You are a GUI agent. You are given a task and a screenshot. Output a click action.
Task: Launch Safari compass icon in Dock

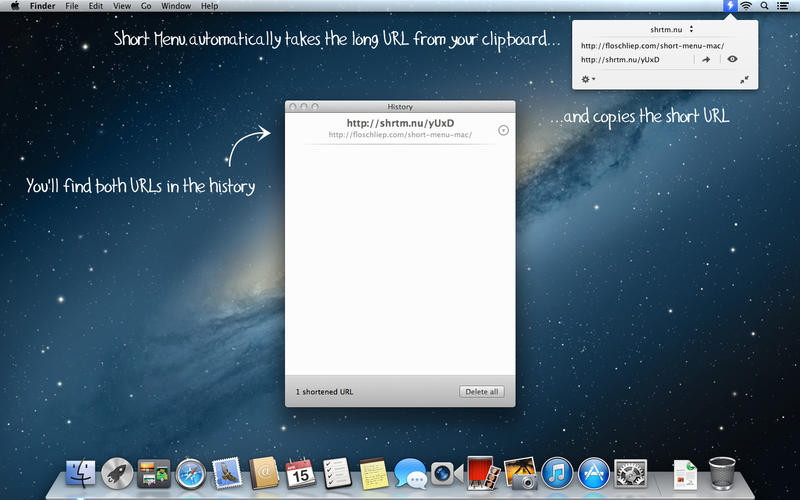[x=191, y=473]
